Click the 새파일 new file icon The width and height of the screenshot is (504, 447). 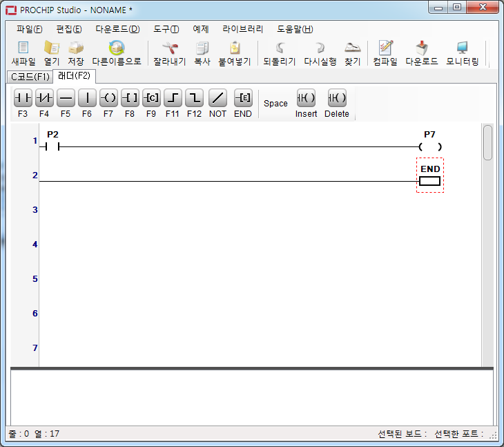click(x=23, y=48)
